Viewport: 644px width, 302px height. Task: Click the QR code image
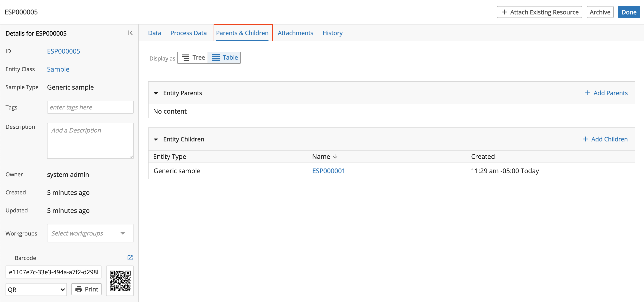(x=120, y=281)
